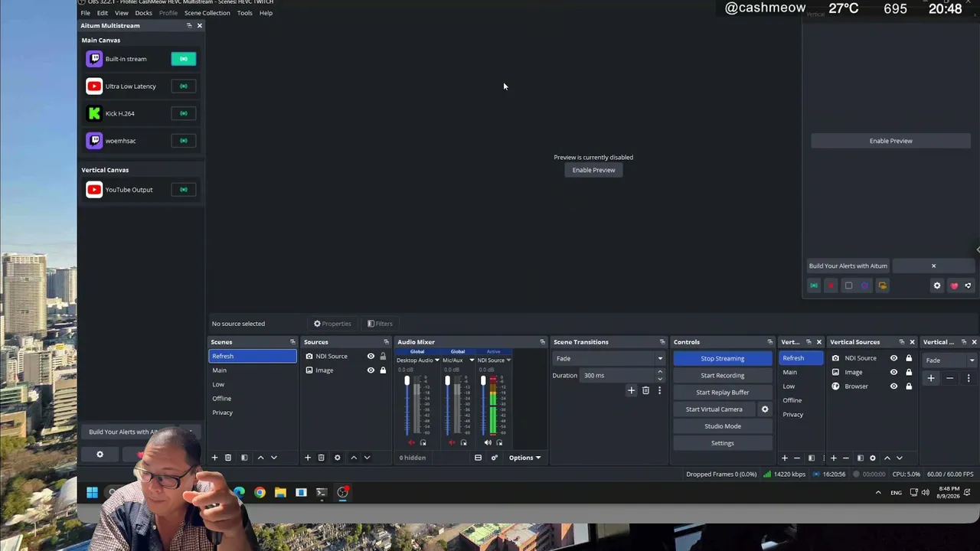Enable Preview in main canvas
This screenshot has height=551, width=980.
pyautogui.click(x=593, y=171)
